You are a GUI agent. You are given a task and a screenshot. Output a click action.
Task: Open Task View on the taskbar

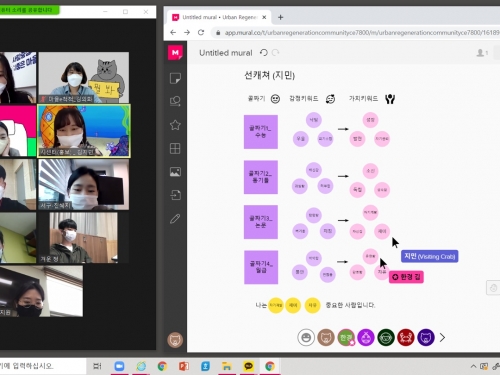97,366
